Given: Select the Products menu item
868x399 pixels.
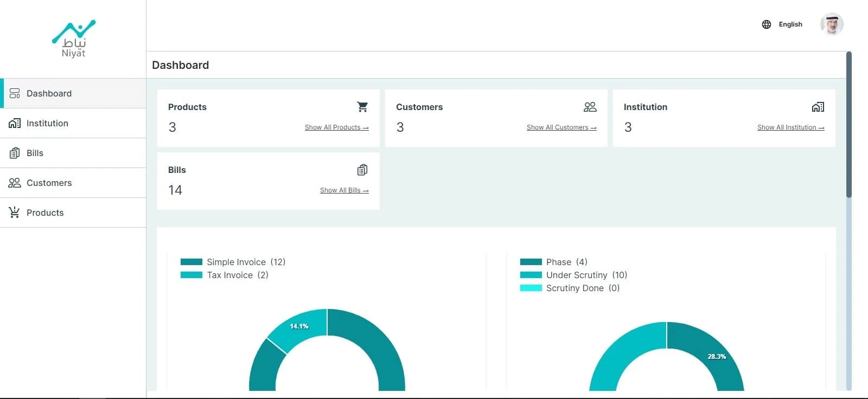Looking at the screenshot, I should tap(73, 213).
